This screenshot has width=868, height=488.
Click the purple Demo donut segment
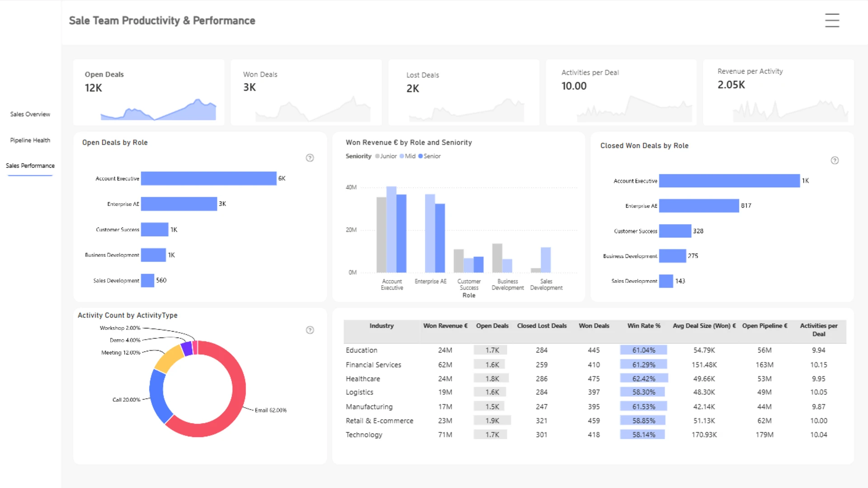(x=186, y=349)
